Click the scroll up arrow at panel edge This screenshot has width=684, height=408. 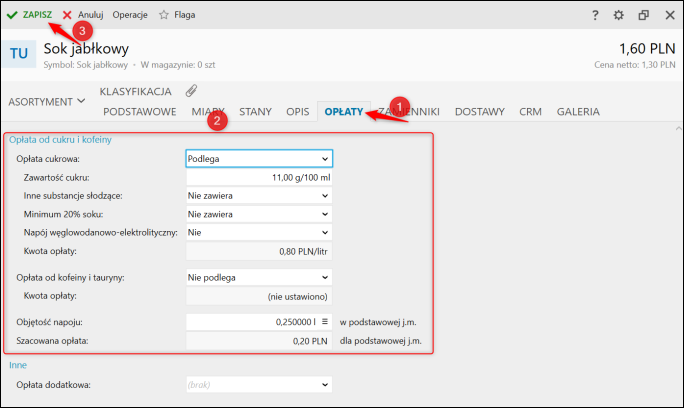pyautogui.click(x=678, y=129)
